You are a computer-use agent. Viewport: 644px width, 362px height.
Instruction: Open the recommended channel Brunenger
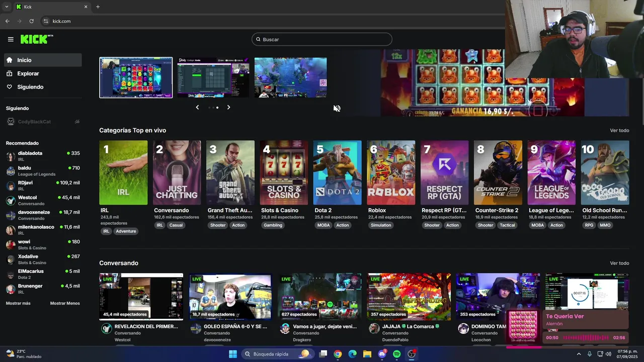(x=43, y=289)
